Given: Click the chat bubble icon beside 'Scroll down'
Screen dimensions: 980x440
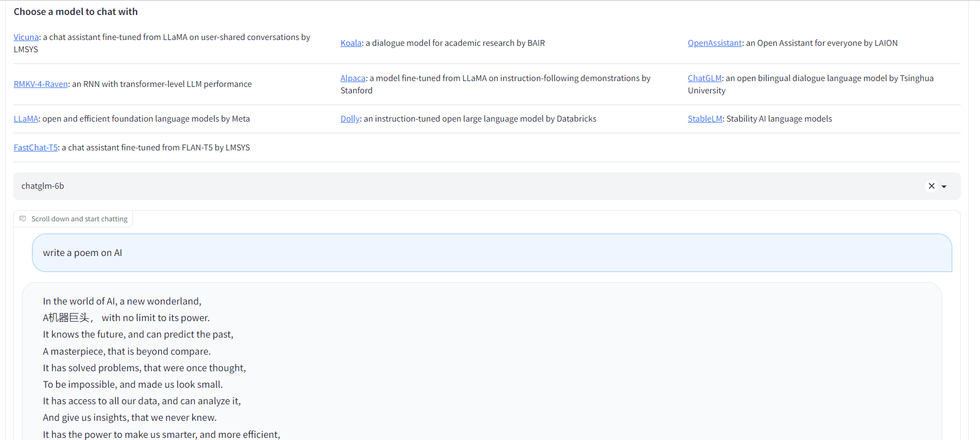Looking at the screenshot, I should pos(22,219).
